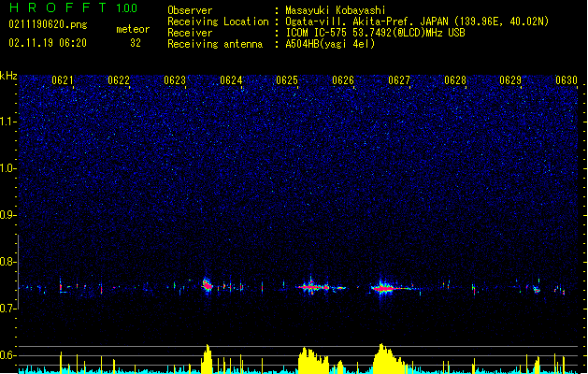This screenshot has width=588, height=374.
Task: Click the 'meteor' label
Action: point(133,29)
